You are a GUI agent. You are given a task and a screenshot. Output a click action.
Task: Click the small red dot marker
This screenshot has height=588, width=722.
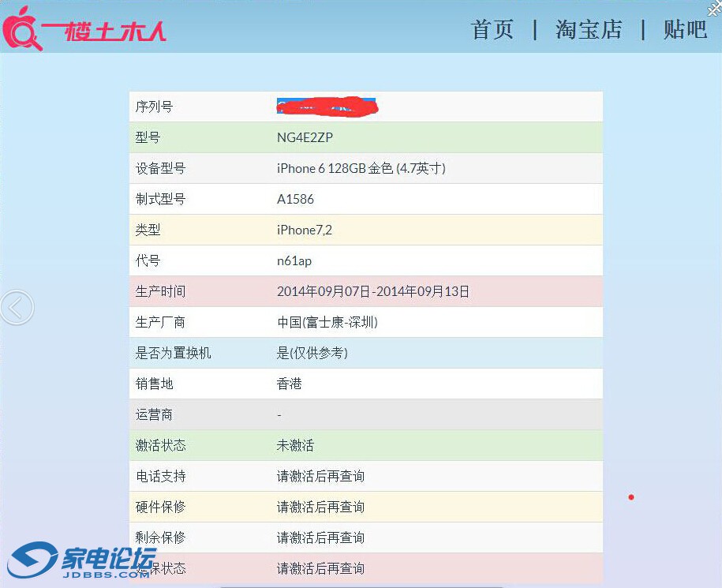[631, 497]
